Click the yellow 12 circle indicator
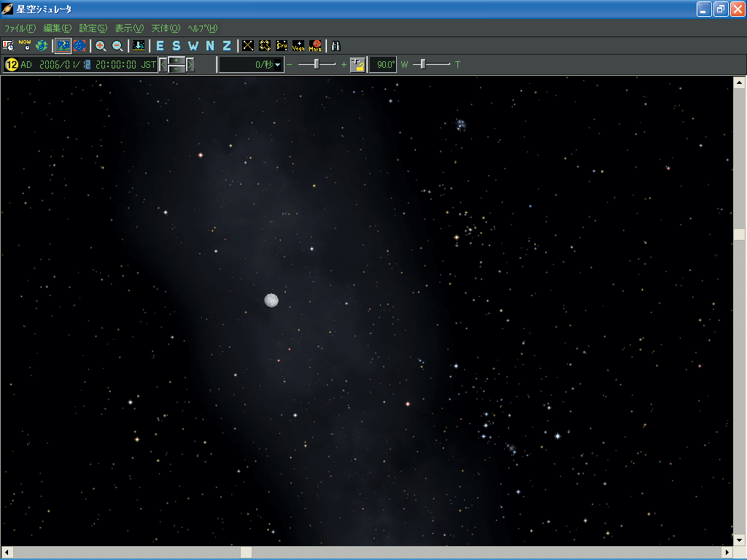Image resolution: width=747 pixels, height=560 pixels. (x=12, y=64)
